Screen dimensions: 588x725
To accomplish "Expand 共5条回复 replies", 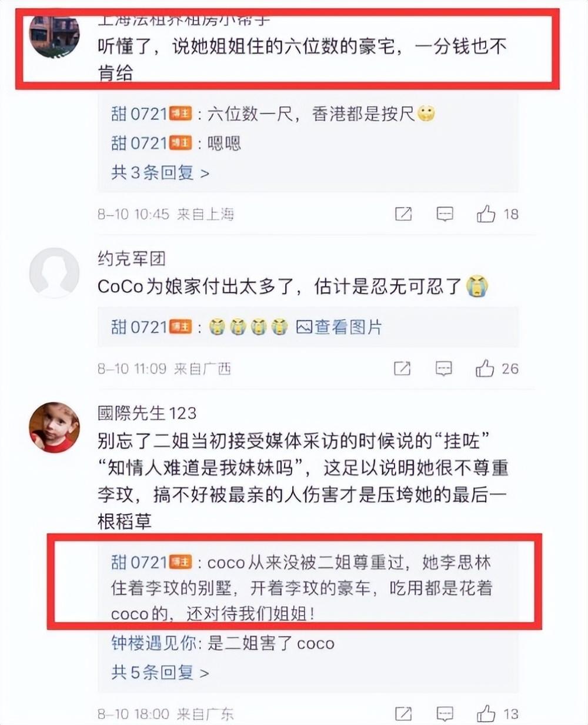I will [160, 672].
